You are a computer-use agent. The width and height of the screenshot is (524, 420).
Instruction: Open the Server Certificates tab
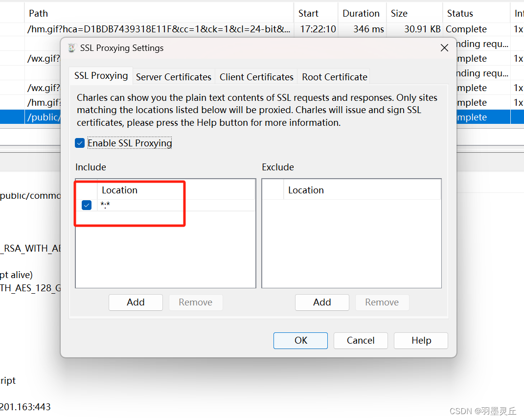pyautogui.click(x=173, y=77)
